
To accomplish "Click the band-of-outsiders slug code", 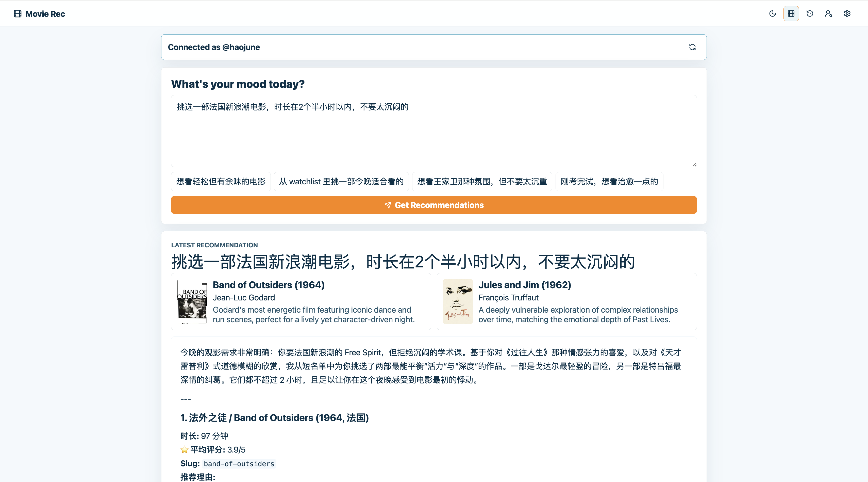I will (239, 464).
